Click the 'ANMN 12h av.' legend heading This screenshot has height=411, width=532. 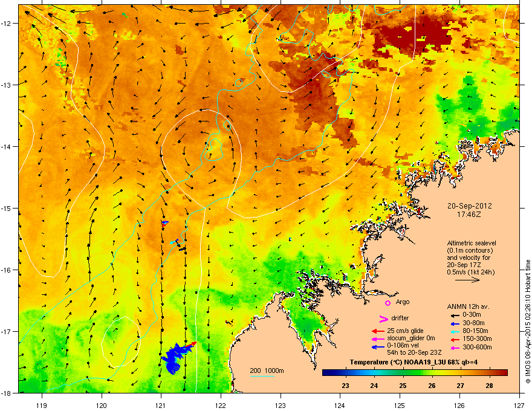pos(468,306)
